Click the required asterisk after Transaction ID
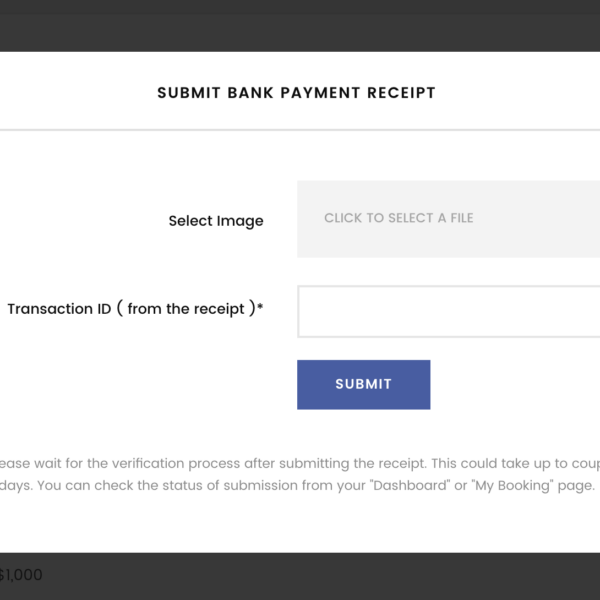Screen dimensions: 600x600 [260, 308]
